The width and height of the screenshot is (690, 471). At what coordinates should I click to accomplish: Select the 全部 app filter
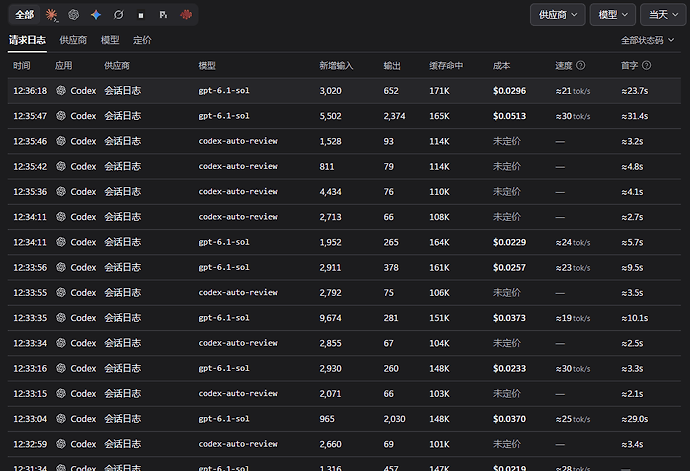pyautogui.click(x=25, y=15)
